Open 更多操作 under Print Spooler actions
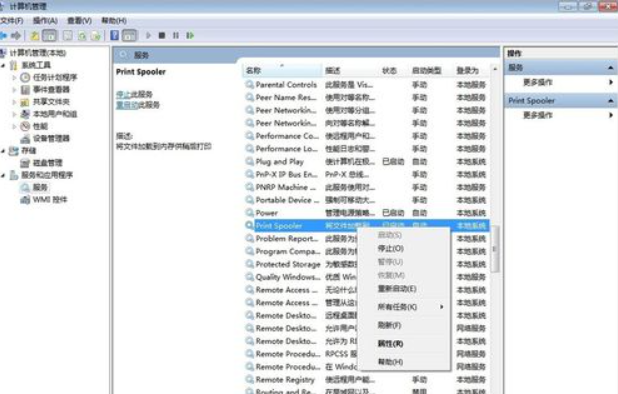 [538, 115]
